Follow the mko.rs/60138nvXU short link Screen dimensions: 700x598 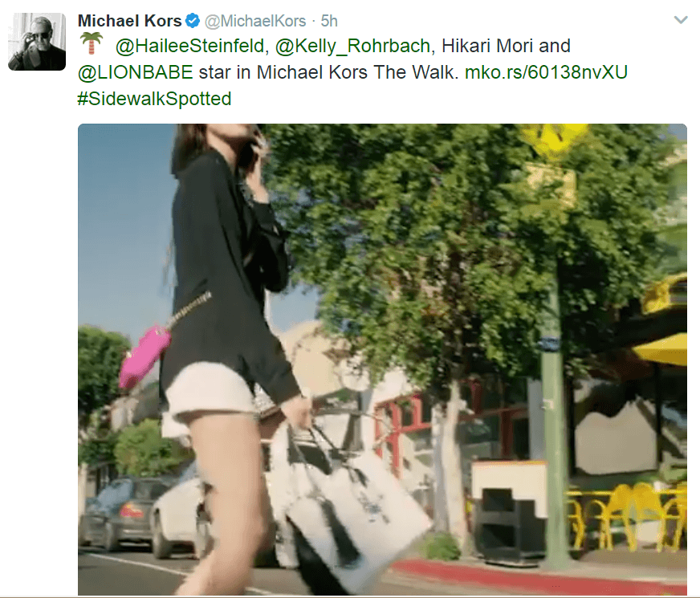click(x=547, y=72)
